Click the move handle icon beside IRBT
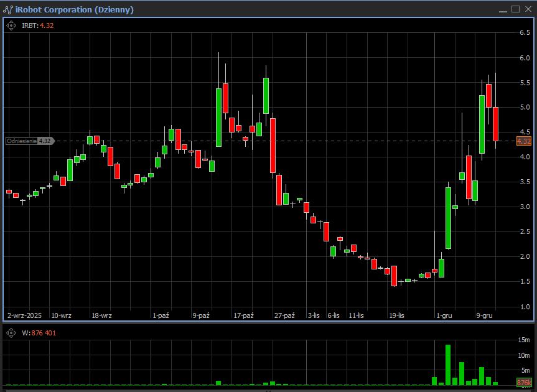The height and width of the screenshot is (392, 537). tap(11, 26)
